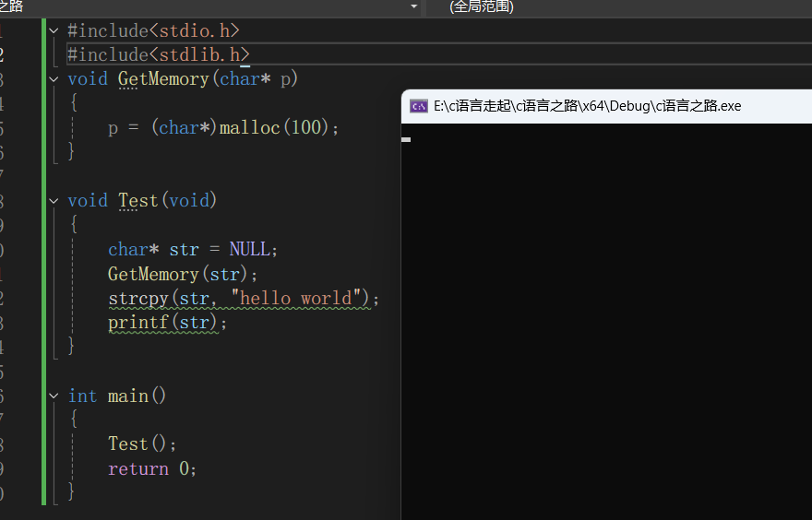The width and height of the screenshot is (812, 520).
Task: Click the console window title bar
Action: tap(606, 106)
